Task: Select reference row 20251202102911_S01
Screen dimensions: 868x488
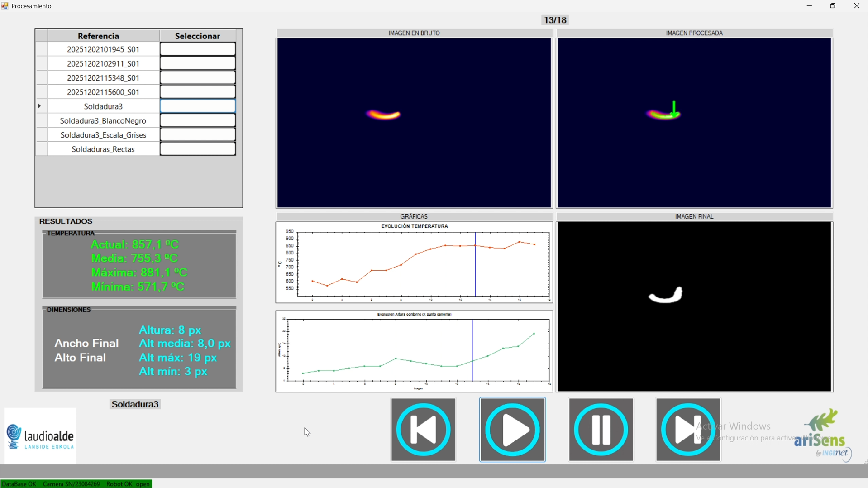Action: (x=104, y=64)
